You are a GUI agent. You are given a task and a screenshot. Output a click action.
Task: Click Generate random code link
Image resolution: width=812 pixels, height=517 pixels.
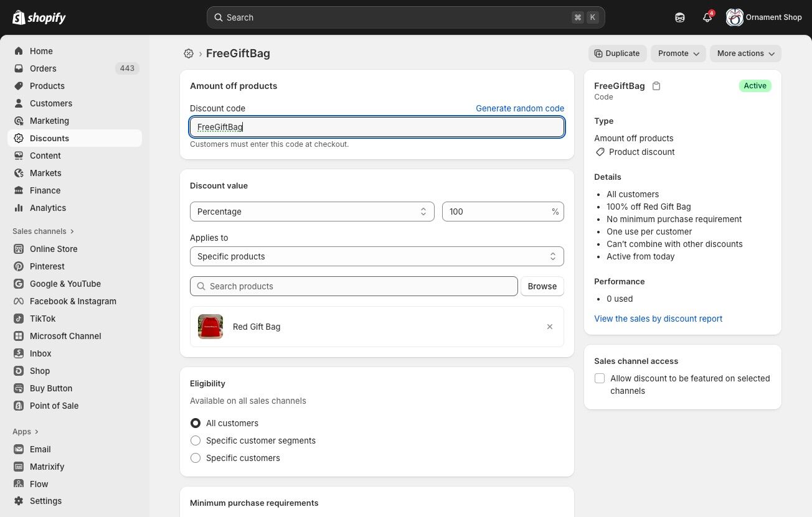(520, 108)
